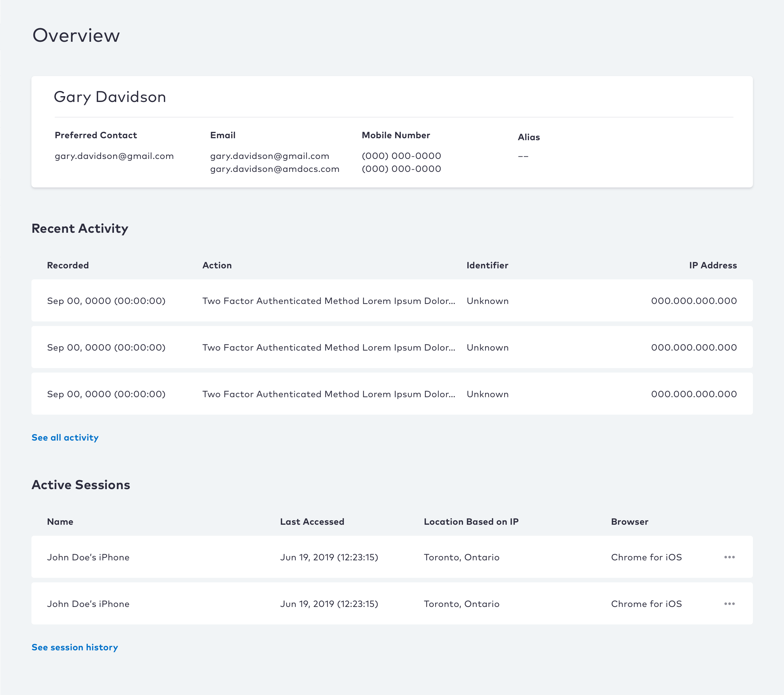The image size is (784, 695).
Task: Click the Overview page title
Action: click(x=76, y=35)
